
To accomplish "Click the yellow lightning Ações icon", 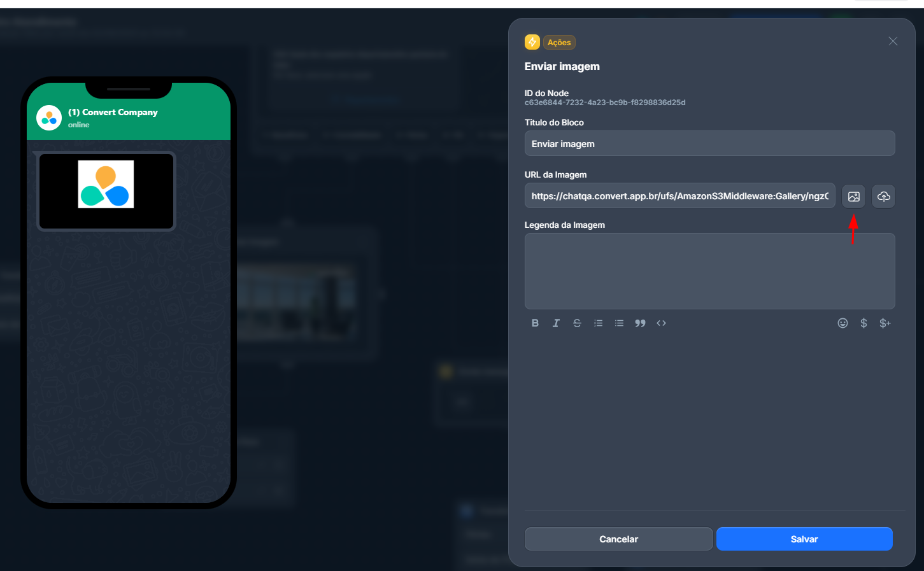I will pyautogui.click(x=532, y=42).
